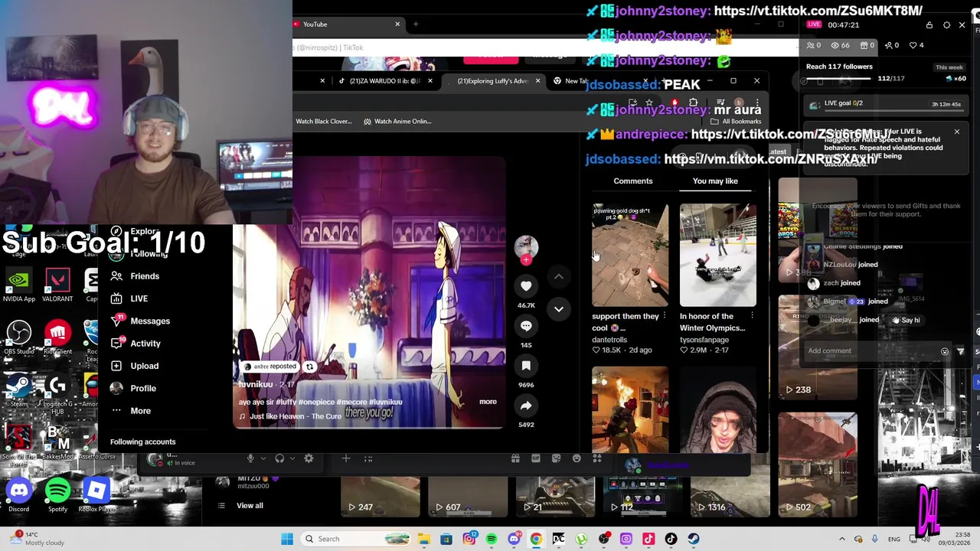The width and height of the screenshot is (980, 551).
Task: Click the share arrow icon on the video
Action: tap(526, 406)
